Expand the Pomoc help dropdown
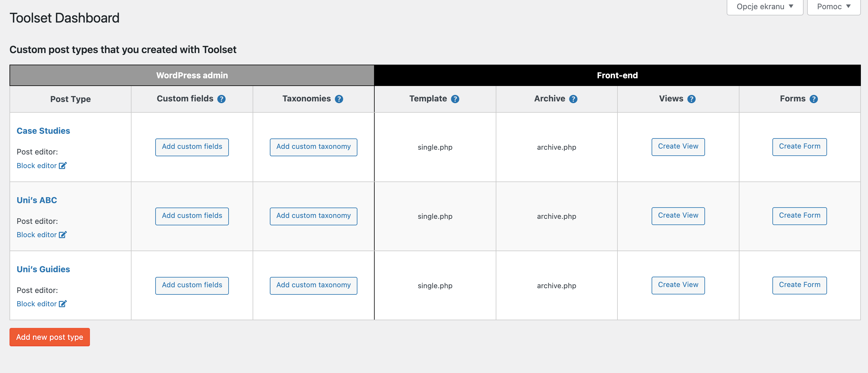868x373 pixels. [834, 7]
